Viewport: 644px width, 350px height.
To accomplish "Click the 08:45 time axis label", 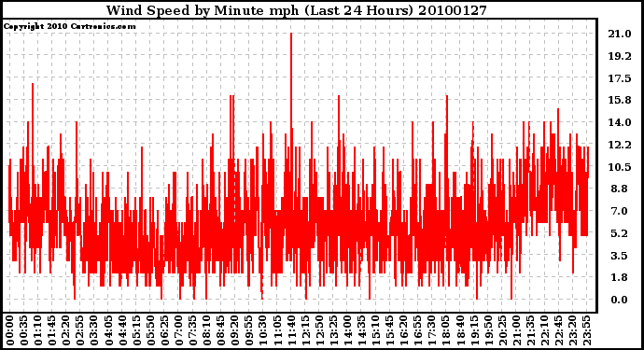I will [x=220, y=331].
